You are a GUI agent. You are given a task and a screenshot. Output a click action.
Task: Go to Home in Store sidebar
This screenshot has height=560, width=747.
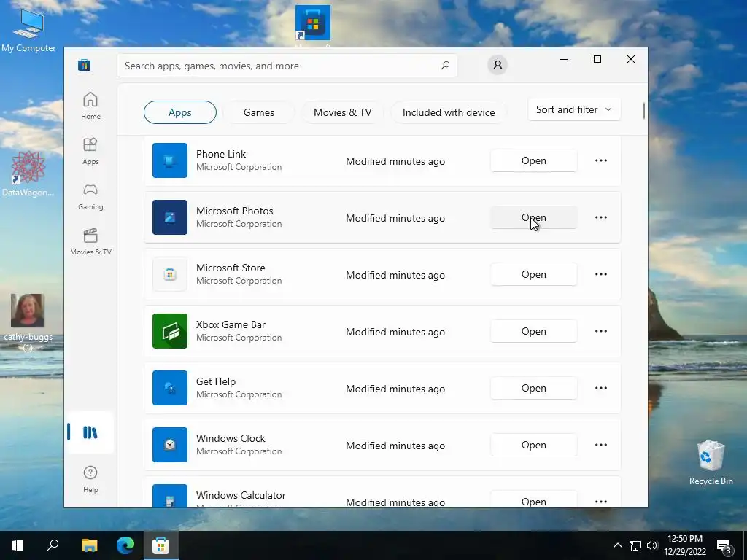pyautogui.click(x=90, y=106)
